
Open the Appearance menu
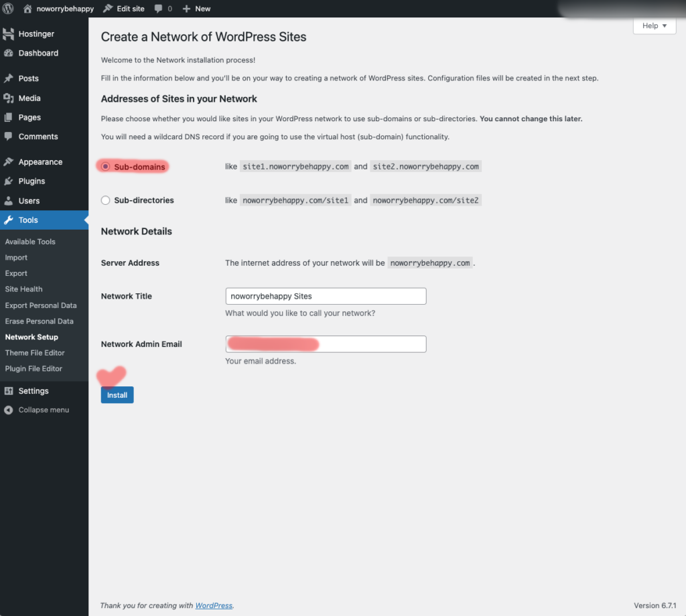click(x=40, y=162)
